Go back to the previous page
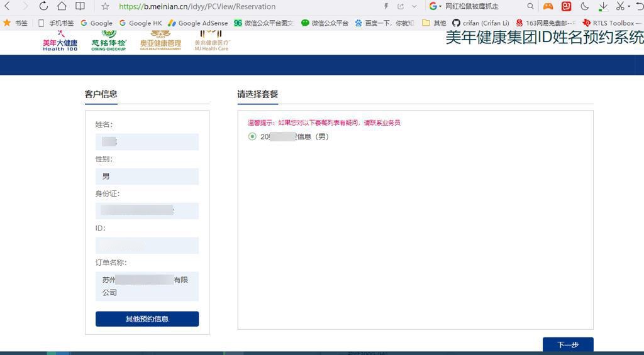 coord(7,6)
